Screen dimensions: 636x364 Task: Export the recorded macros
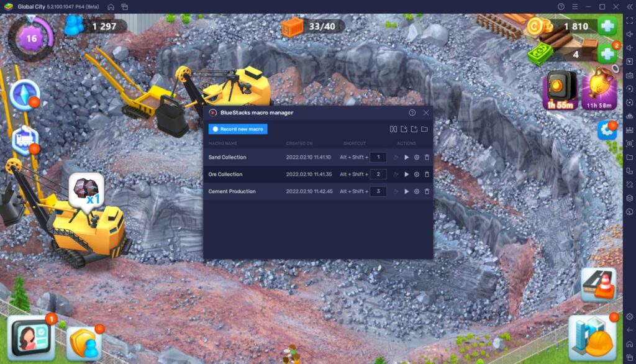pos(415,129)
